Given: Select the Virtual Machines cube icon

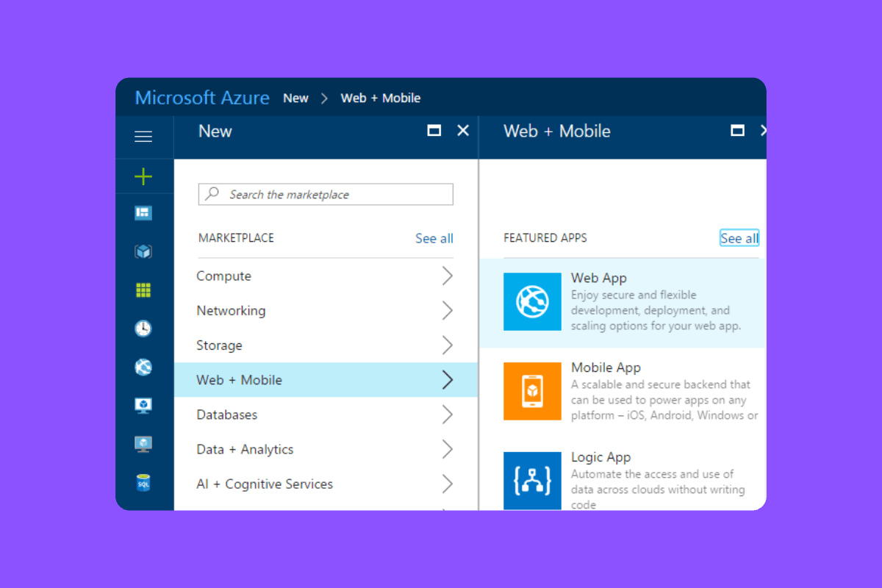Looking at the screenshot, I should click(143, 251).
